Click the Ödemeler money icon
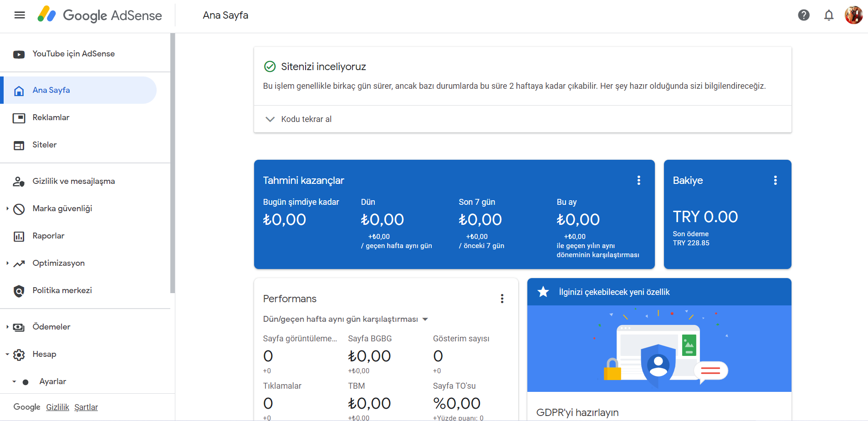The image size is (868, 421). coord(19,327)
